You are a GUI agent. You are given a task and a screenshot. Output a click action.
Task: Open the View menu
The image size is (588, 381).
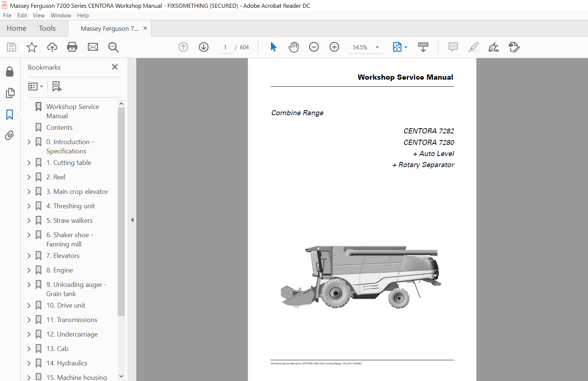(39, 16)
